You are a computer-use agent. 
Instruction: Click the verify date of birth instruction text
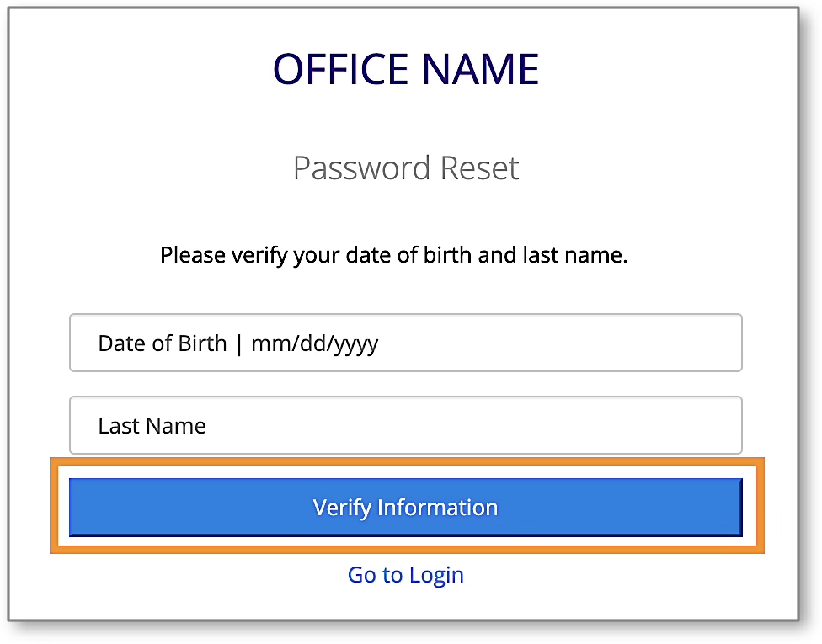tap(393, 255)
